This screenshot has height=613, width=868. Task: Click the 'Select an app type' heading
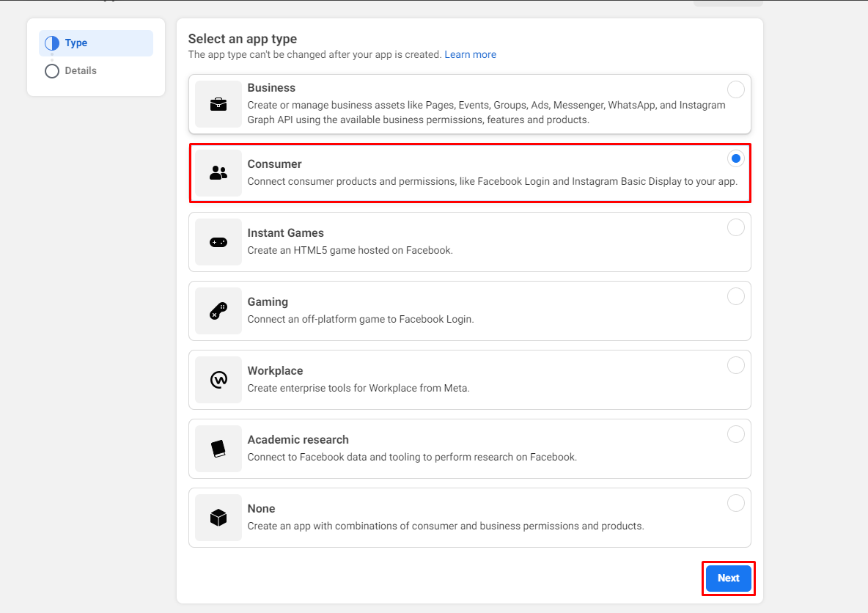(x=243, y=39)
